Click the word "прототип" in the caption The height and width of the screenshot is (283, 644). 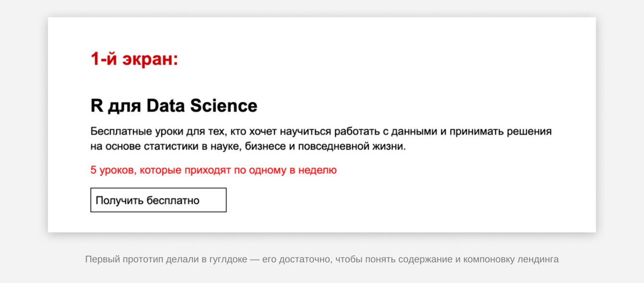tap(143, 259)
